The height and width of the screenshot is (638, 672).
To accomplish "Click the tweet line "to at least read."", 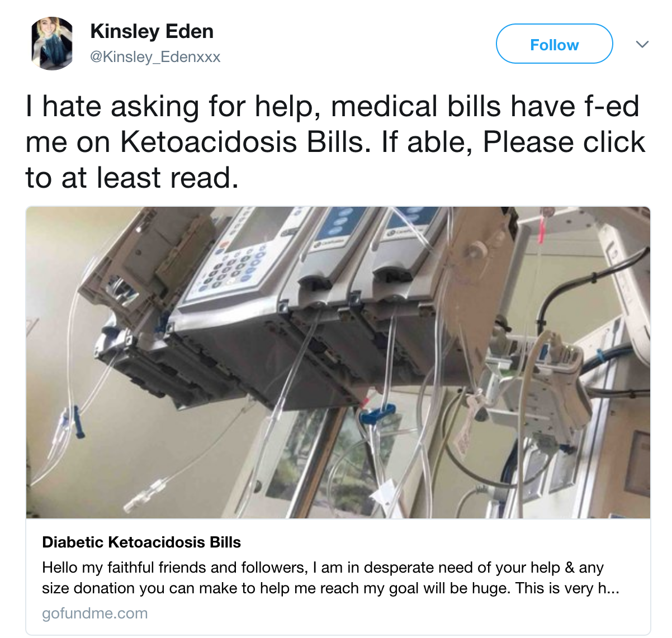I will point(132,178).
